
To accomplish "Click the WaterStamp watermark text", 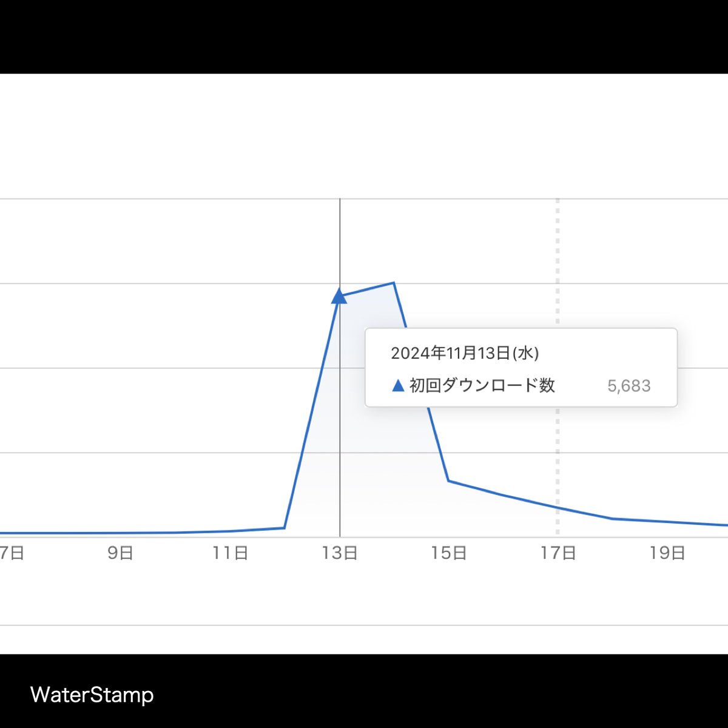I will (92, 695).
